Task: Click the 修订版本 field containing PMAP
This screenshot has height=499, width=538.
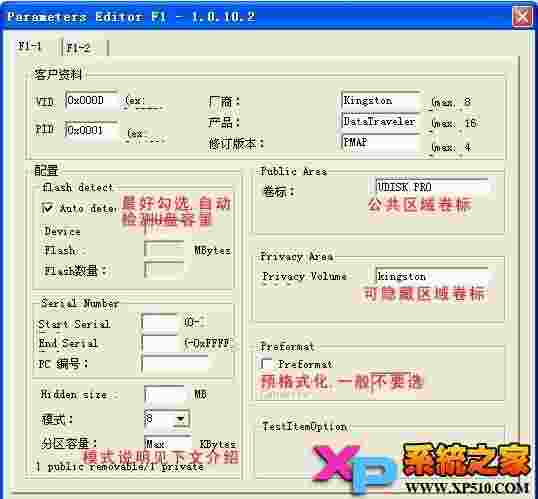Action: coord(380,143)
